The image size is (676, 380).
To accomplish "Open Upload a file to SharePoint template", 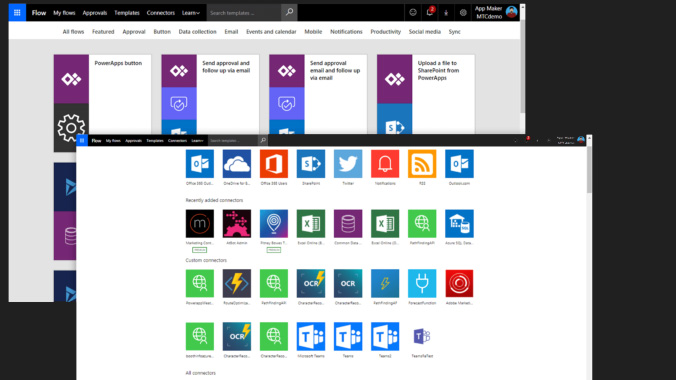I will coord(426,94).
